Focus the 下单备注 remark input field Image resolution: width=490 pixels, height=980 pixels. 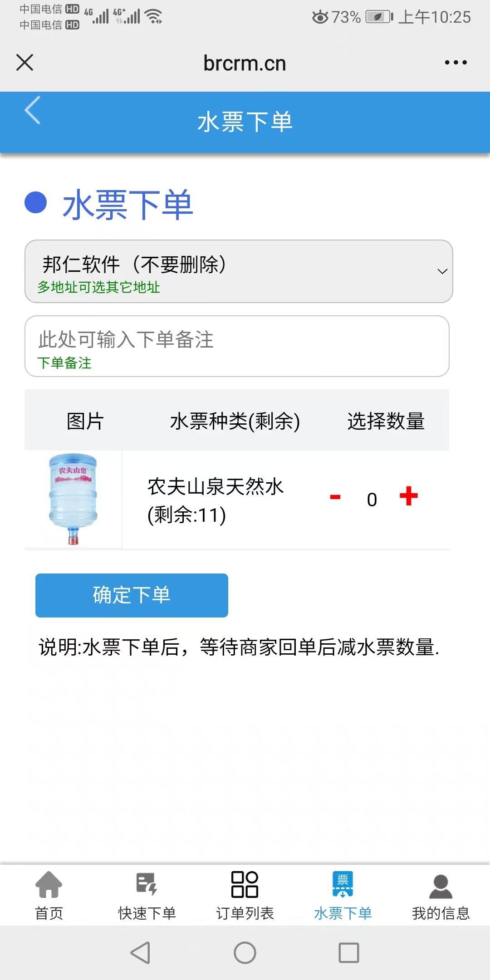[237, 346]
